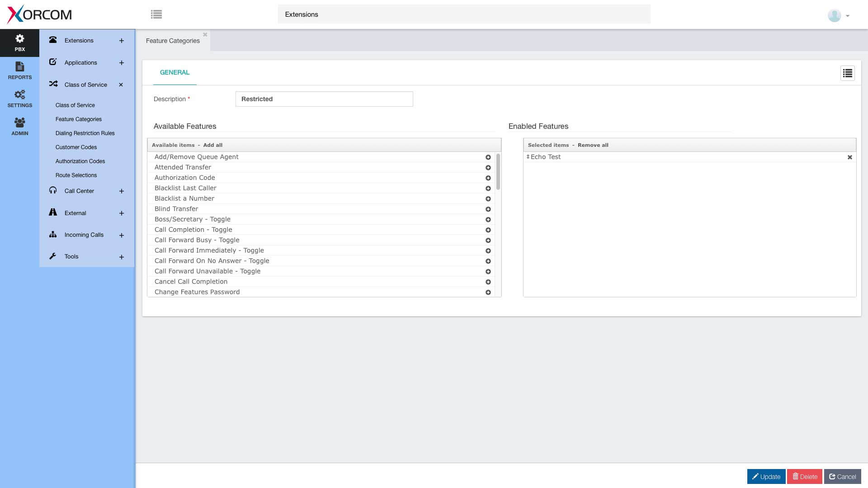Switch to the Feature Categories page tab
The height and width of the screenshot is (488, 868).
click(173, 41)
